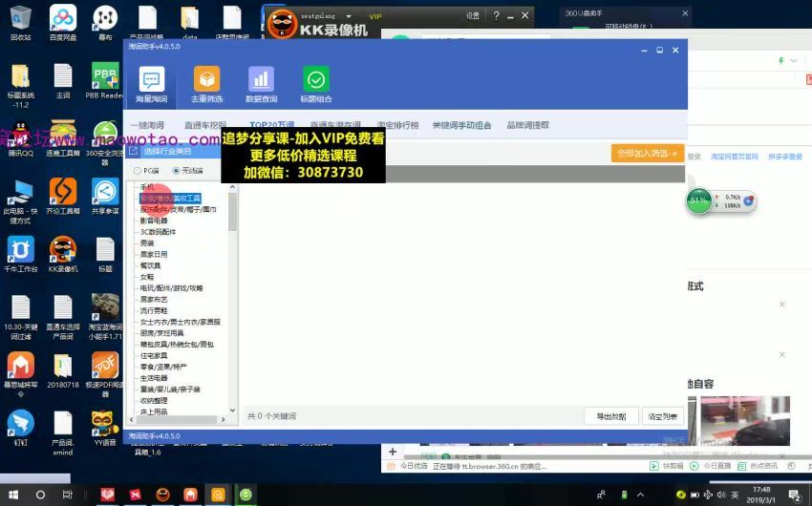Click the 拼多多登录 browser link
The height and width of the screenshot is (506, 812).
point(785,157)
